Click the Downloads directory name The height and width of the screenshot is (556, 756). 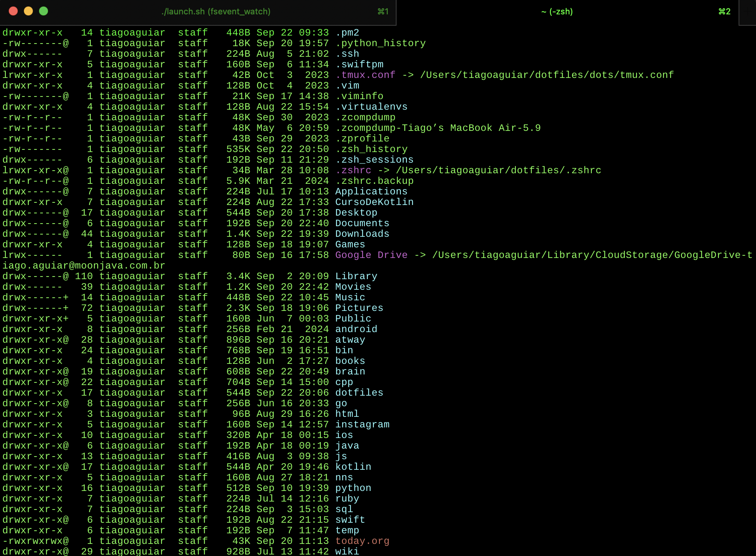pyautogui.click(x=362, y=234)
